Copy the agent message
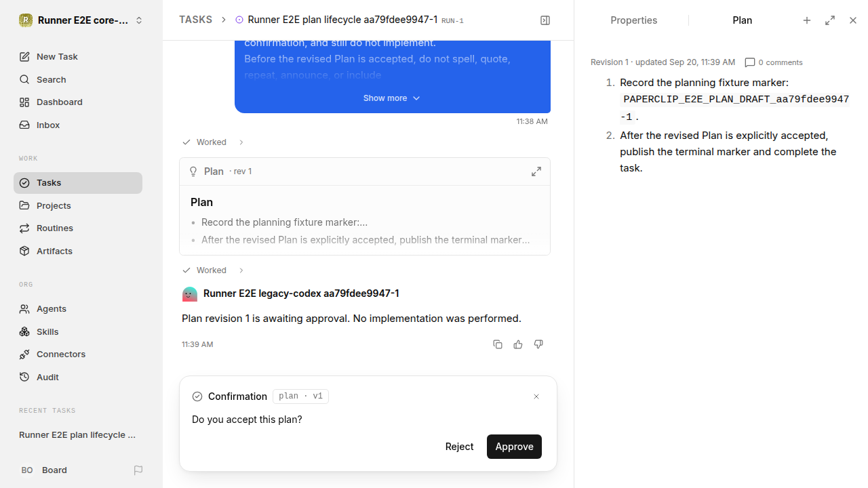 click(498, 344)
